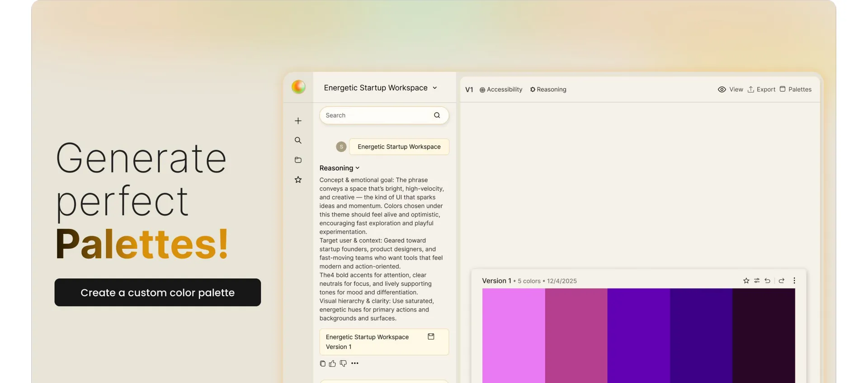868x383 pixels.
Task: Open adjust sliders for Version 1
Action: (757, 281)
